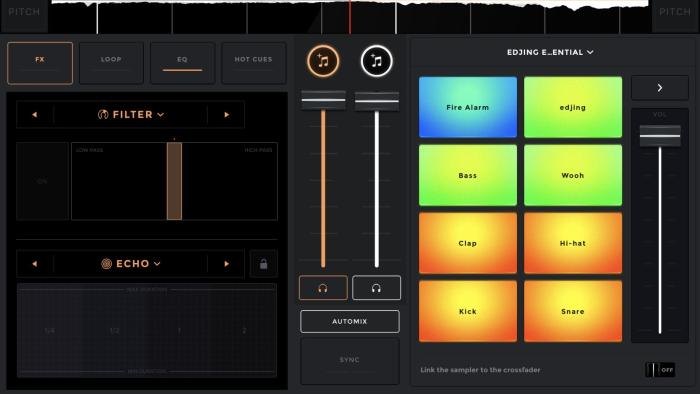Viewport: 700px width, 394px height.
Task: Go to next effect after FILTER
Action: pos(226,115)
